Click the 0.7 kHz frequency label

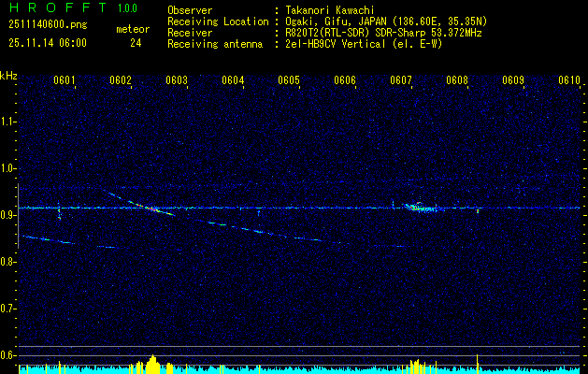[x=7, y=309]
